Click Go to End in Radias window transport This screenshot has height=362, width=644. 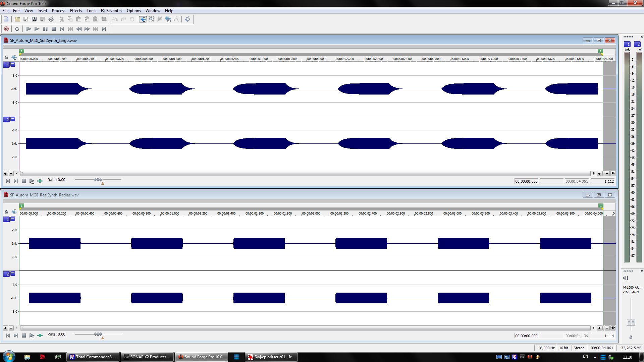point(16,336)
